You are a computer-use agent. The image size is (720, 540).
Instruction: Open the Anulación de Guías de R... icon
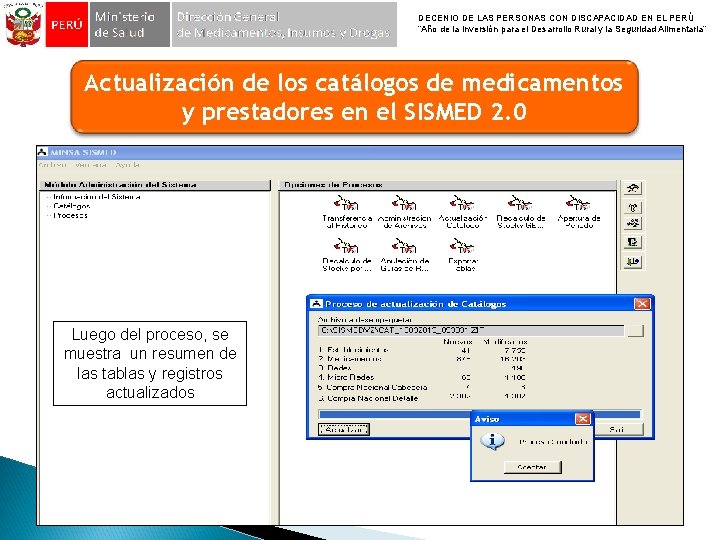(405, 255)
